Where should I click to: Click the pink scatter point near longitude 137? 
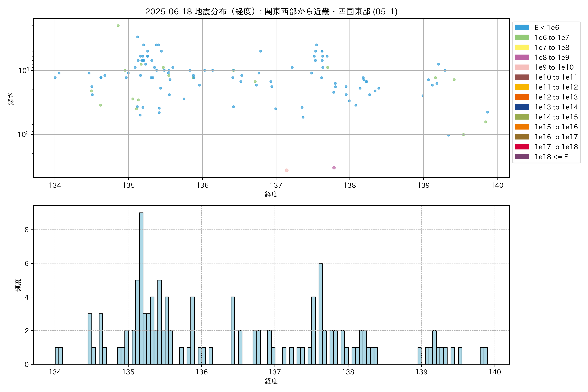coord(286,170)
